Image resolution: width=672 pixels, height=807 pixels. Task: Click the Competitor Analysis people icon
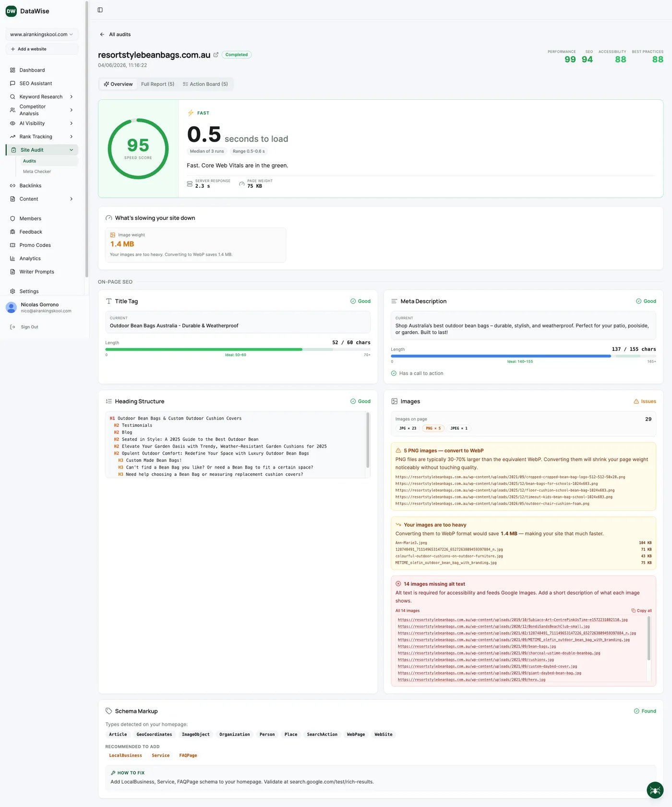[x=12, y=110]
